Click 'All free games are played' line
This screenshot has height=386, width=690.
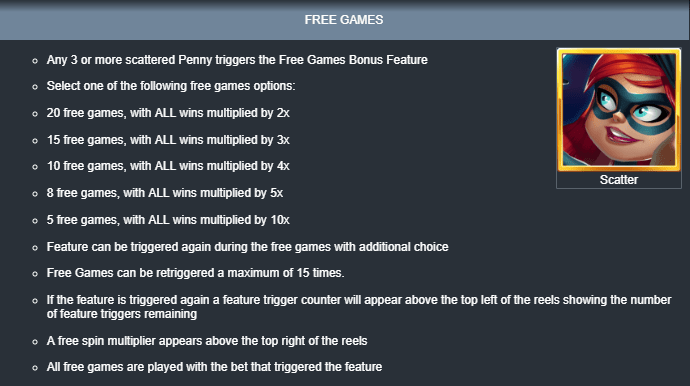pos(214,367)
